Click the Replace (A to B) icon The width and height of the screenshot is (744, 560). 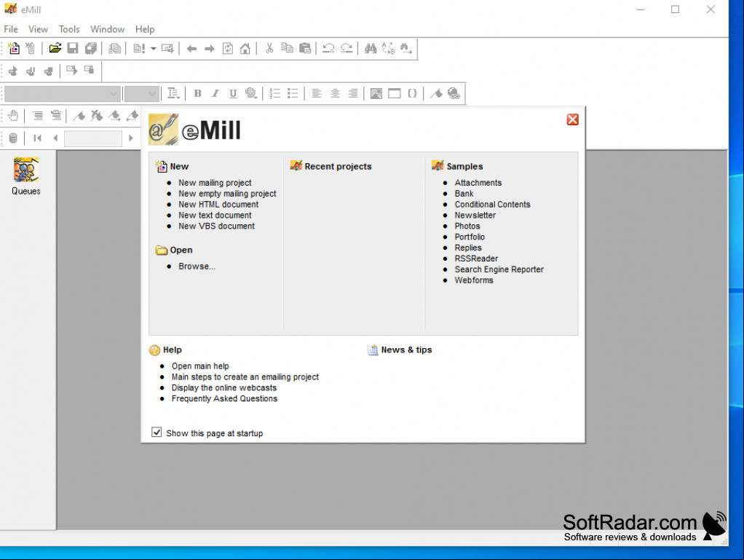pos(389,48)
